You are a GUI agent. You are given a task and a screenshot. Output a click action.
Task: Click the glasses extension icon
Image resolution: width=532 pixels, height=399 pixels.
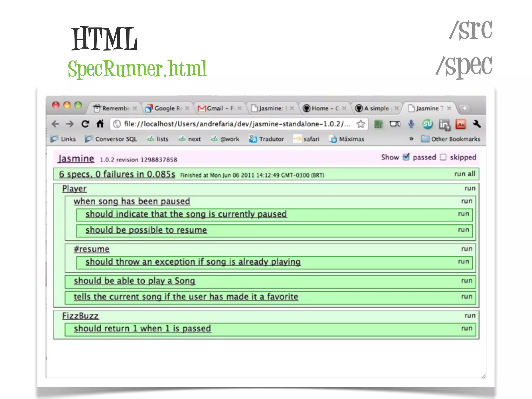395,124
